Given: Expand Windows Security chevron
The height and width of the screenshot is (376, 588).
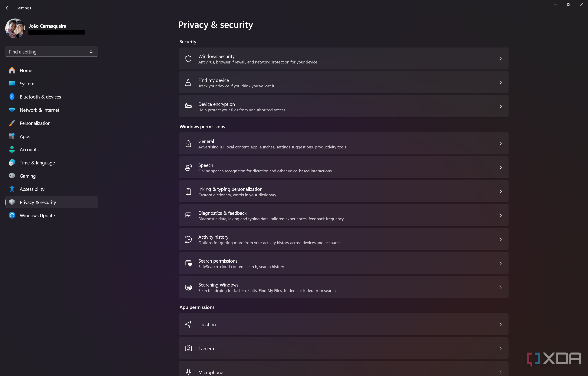Looking at the screenshot, I should pyautogui.click(x=500, y=59).
